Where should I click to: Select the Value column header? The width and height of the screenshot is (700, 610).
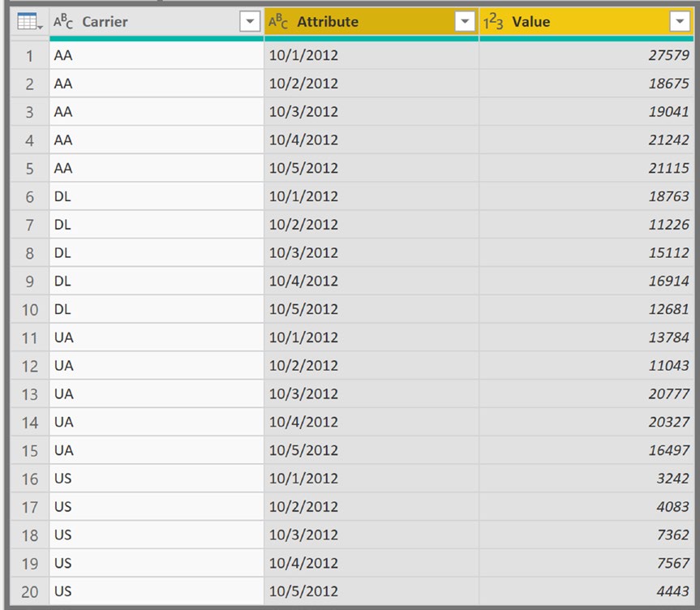click(x=586, y=21)
